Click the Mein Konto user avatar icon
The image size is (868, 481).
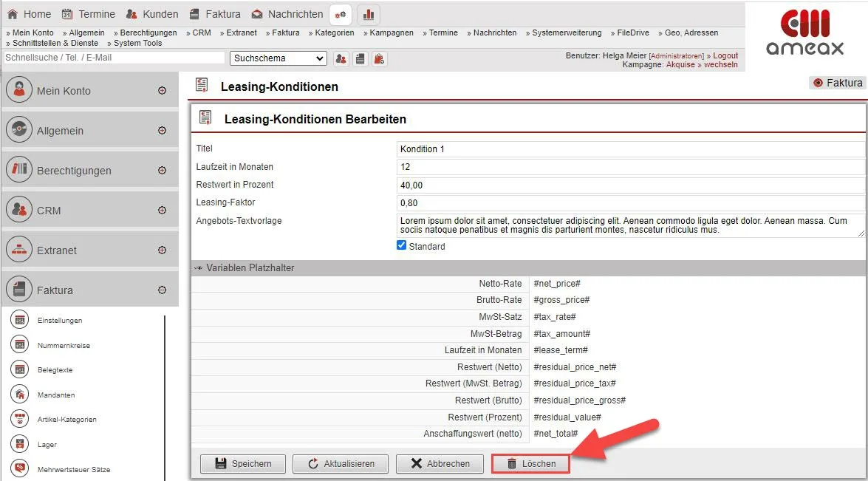click(19, 90)
